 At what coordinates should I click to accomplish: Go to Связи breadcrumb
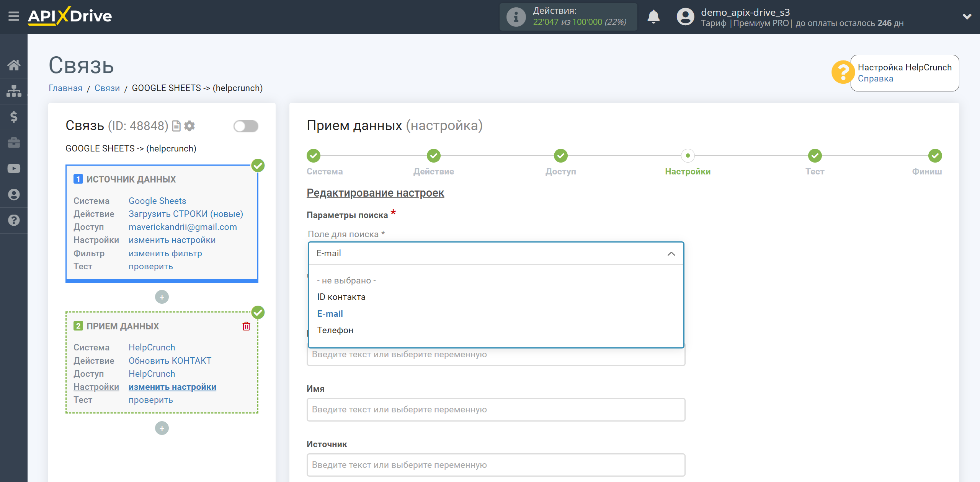point(107,88)
